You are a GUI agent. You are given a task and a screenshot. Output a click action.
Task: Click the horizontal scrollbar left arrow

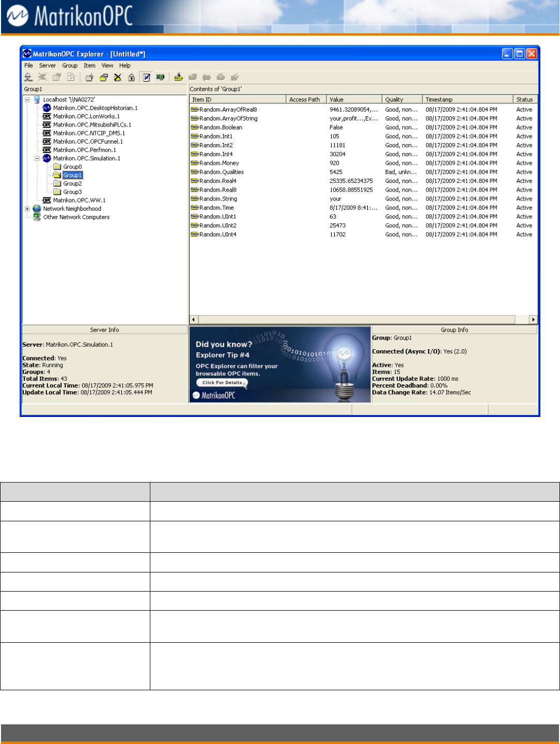[x=194, y=320]
